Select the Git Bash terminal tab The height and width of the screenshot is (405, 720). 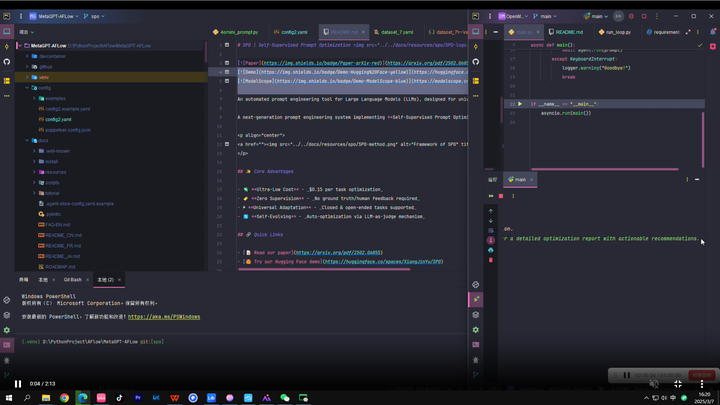click(x=73, y=280)
